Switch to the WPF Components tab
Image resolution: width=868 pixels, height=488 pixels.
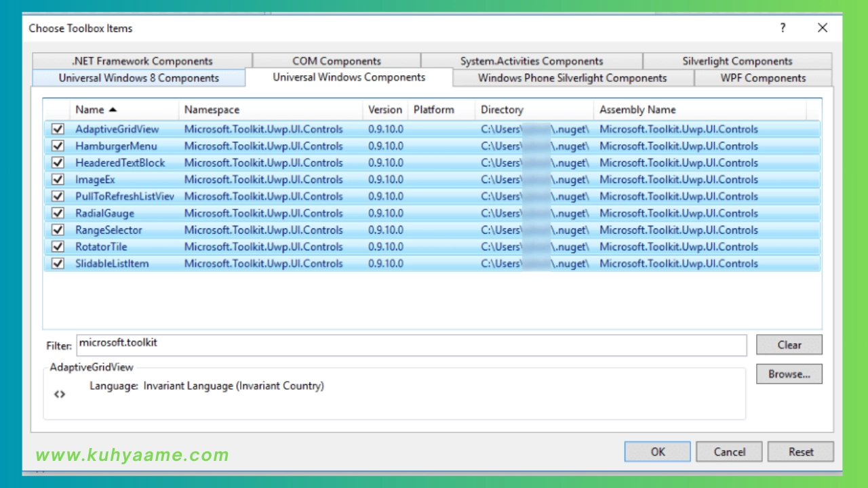pos(763,78)
